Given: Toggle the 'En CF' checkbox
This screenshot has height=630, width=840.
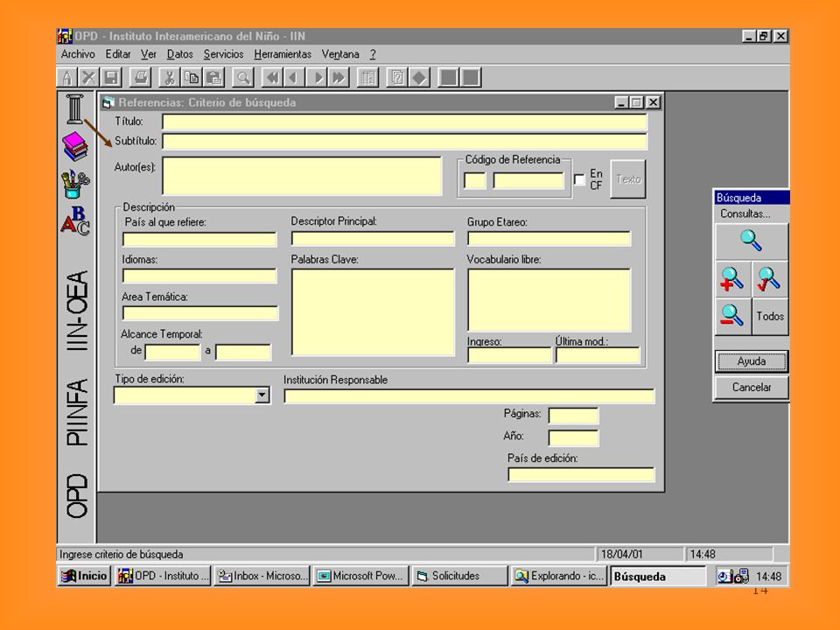Looking at the screenshot, I should [579, 180].
